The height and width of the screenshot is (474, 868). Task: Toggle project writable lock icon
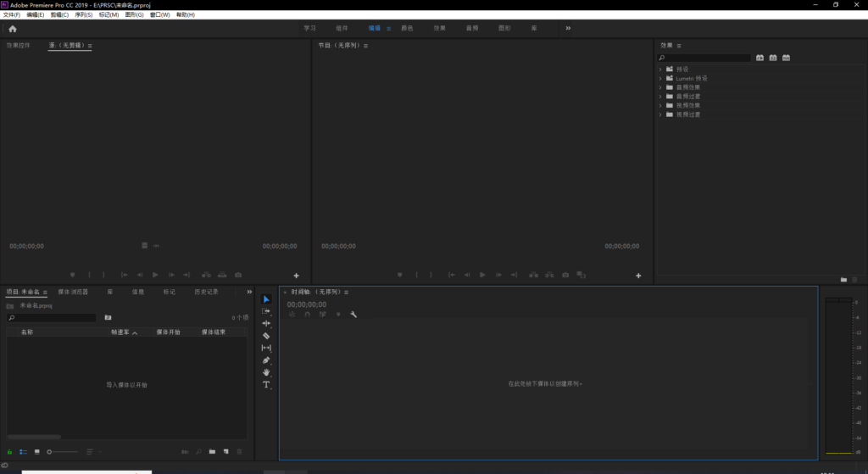9,452
